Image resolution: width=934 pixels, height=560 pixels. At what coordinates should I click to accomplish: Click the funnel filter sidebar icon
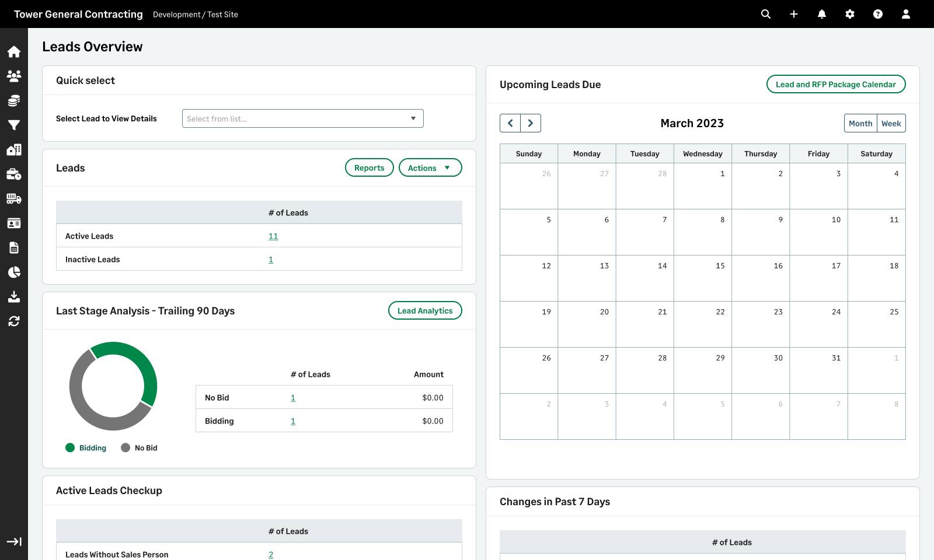tap(14, 125)
